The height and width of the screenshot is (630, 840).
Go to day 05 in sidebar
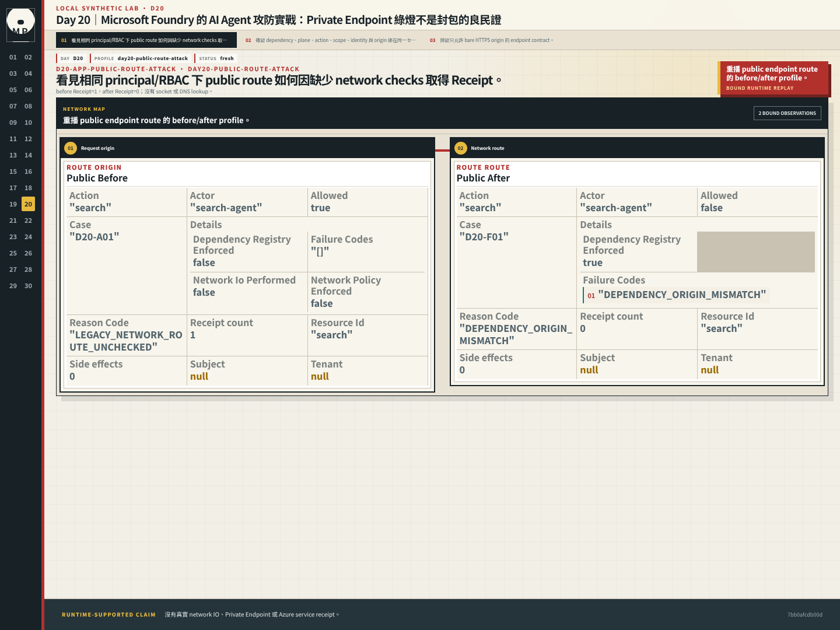[x=13, y=90]
